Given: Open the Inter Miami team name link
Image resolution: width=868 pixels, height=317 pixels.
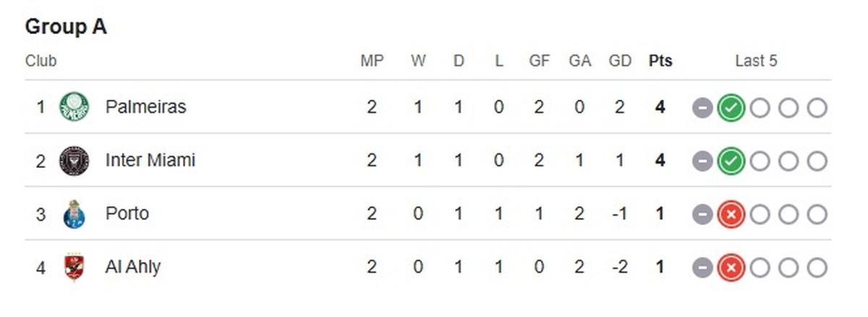Looking at the screenshot, I should 150,160.
